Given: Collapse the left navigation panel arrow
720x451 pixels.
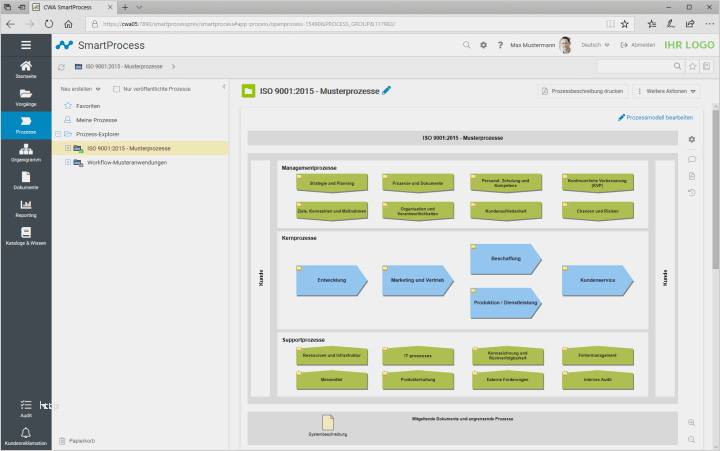Looking at the screenshot, I should click(224, 86).
